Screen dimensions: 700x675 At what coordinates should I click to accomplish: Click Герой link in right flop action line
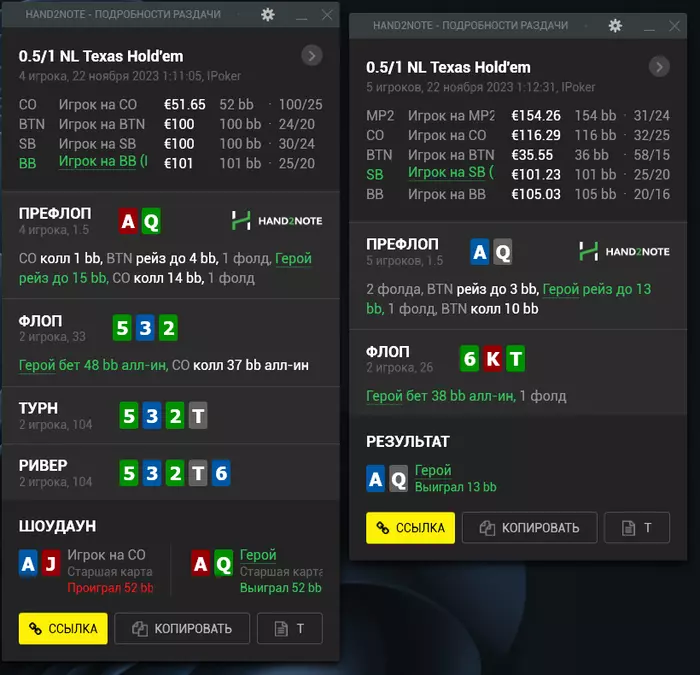384,396
